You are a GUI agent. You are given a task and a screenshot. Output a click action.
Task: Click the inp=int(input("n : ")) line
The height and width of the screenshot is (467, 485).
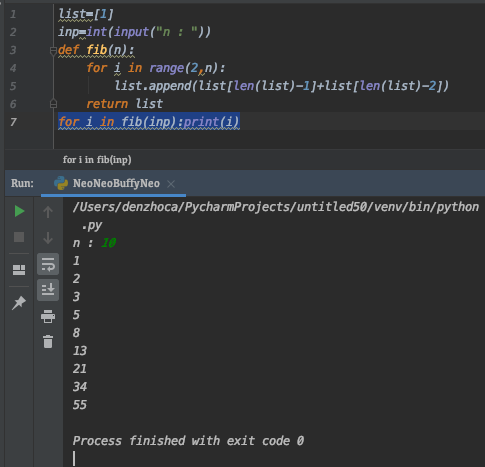point(135,32)
